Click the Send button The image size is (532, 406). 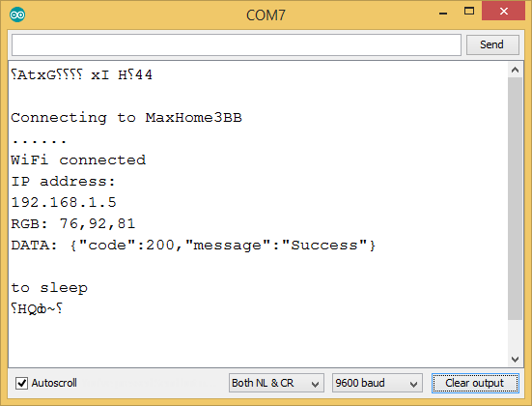tap(492, 44)
